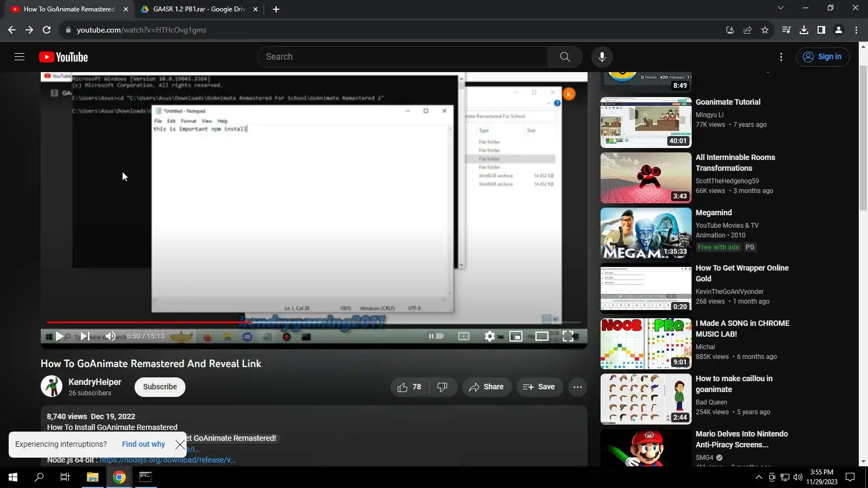868x488 pixels.
Task: Go to YouTube home via logo
Action: click(x=63, y=57)
